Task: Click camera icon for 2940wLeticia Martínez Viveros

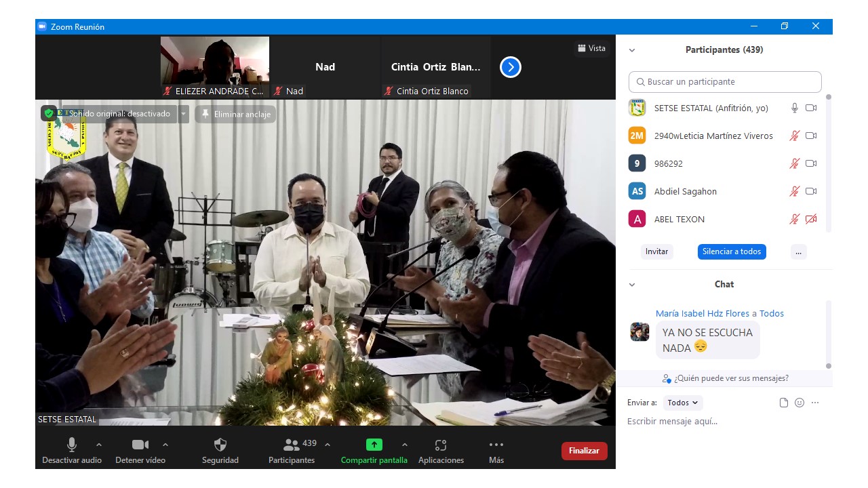Action: pyautogui.click(x=811, y=136)
